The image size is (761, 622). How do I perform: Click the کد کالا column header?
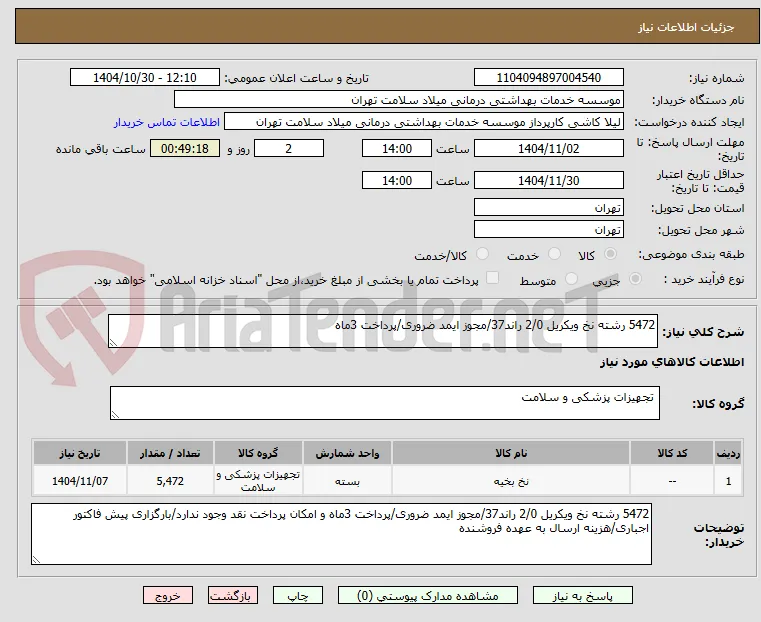point(672,453)
